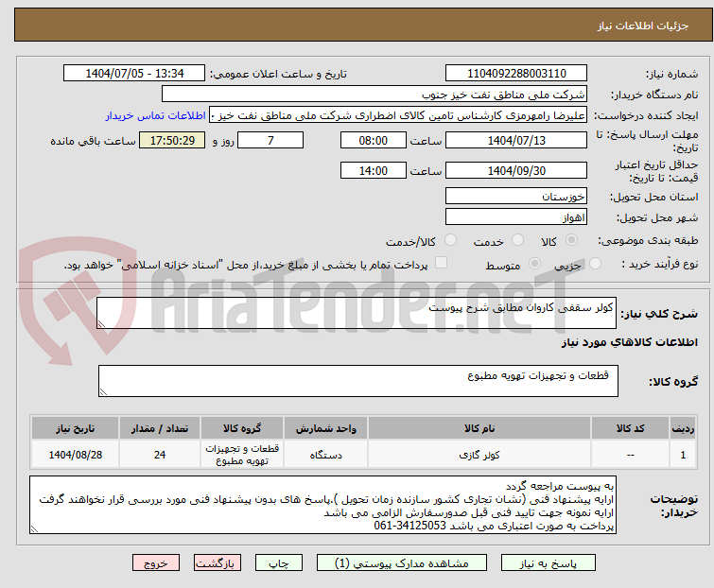This screenshot has height=588, width=714.
Task: Click resize handle of buyer notes area
Action: (x=34, y=529)
